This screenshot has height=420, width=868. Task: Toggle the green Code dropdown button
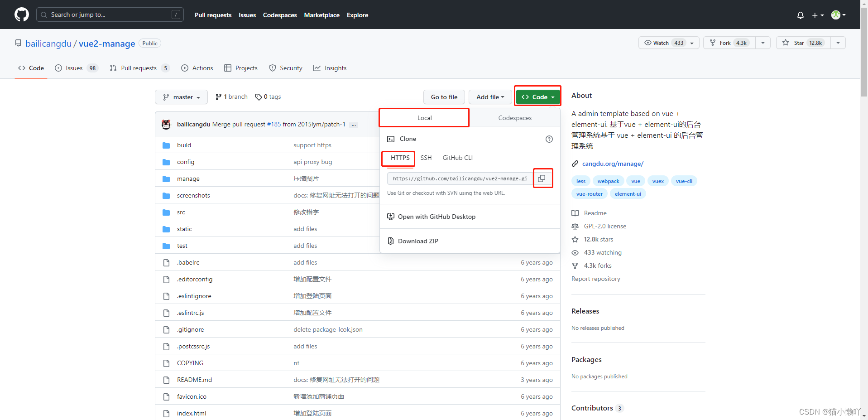(x=538, y=97)
